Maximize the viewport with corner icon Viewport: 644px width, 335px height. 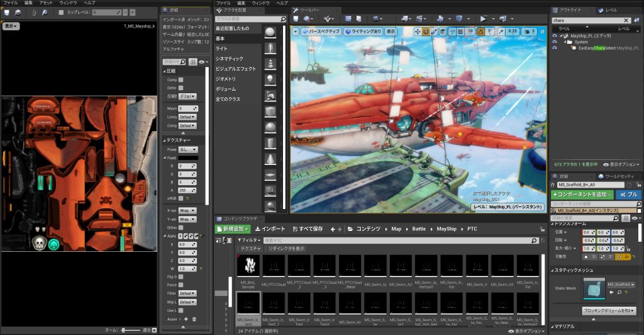coord(542,31)
